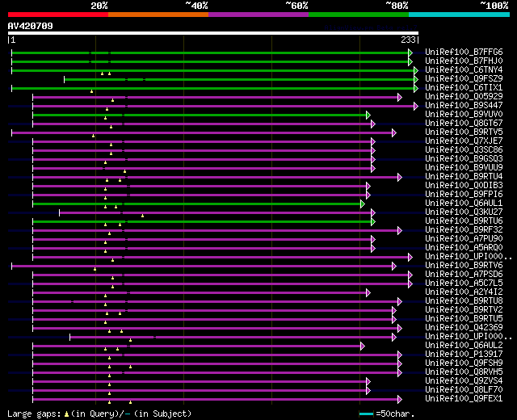Click the purple alignment bar for UniRef100_Q05929
This screenshot has height=420, width=517.
216,97
